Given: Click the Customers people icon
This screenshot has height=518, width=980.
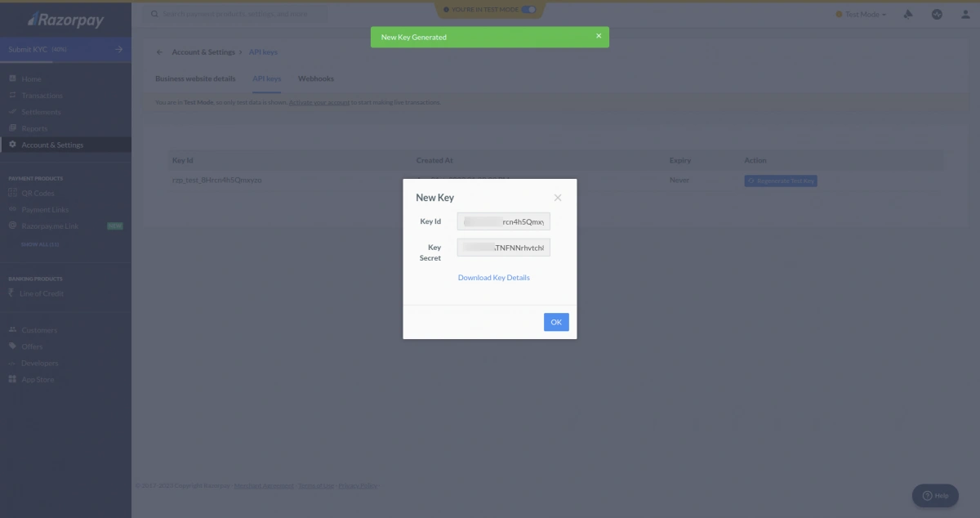Looking at the screenshot, I should click(x=12, y=330).
